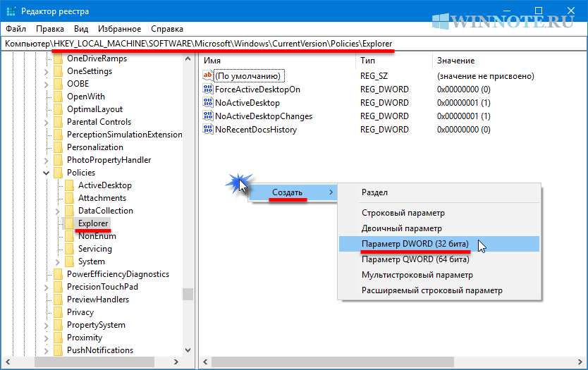The image size is (588, 370).
Task: Click the OptimalLayout folder icon
Action: pyautogui.click(x=58, y=109)
